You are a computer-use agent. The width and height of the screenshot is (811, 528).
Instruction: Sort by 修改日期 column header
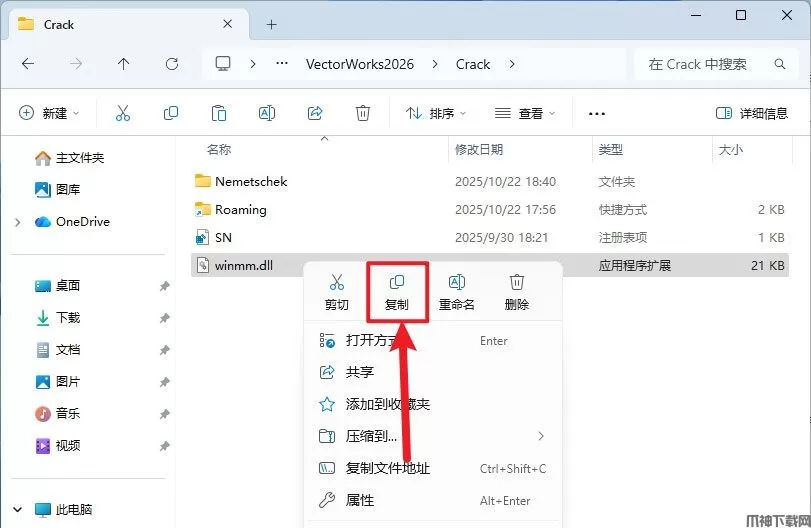(x=478, y=149)
